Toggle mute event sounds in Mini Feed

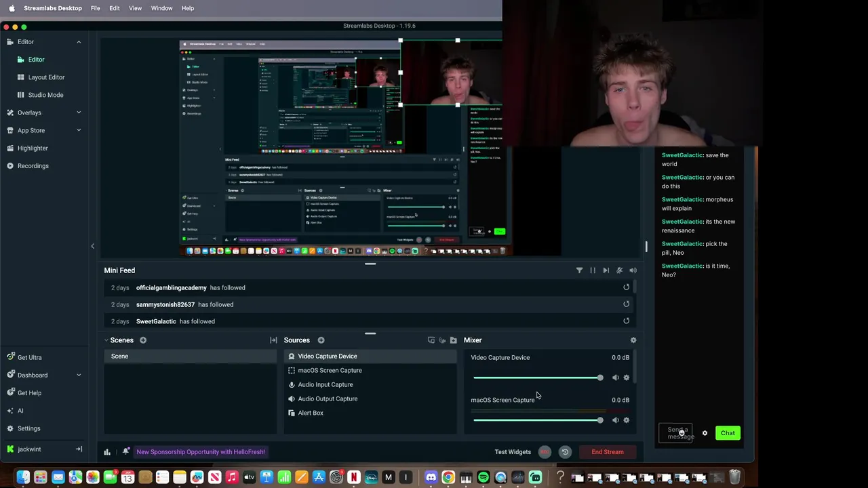[x=619, y=270]
